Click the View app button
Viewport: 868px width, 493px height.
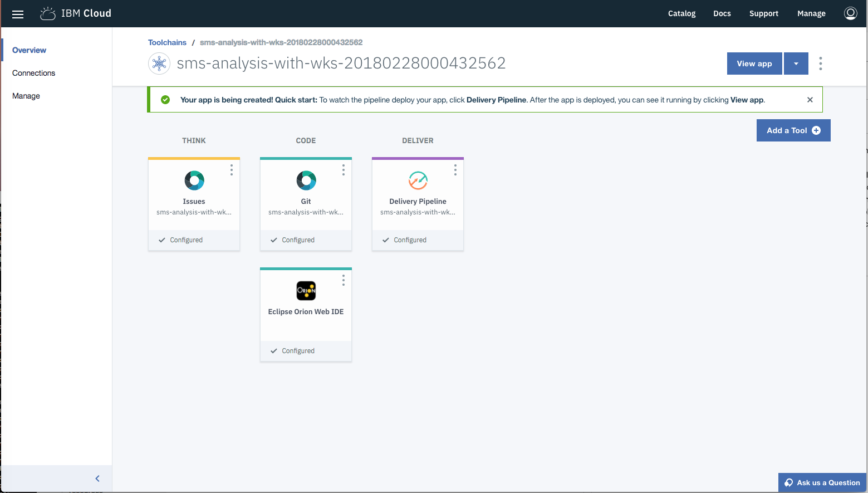point(754,64)
